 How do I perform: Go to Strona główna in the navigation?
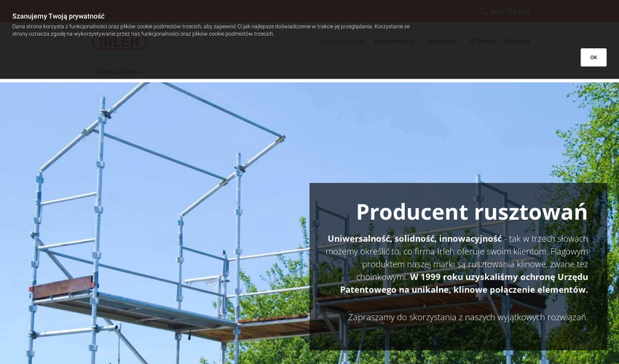point(342,41)
